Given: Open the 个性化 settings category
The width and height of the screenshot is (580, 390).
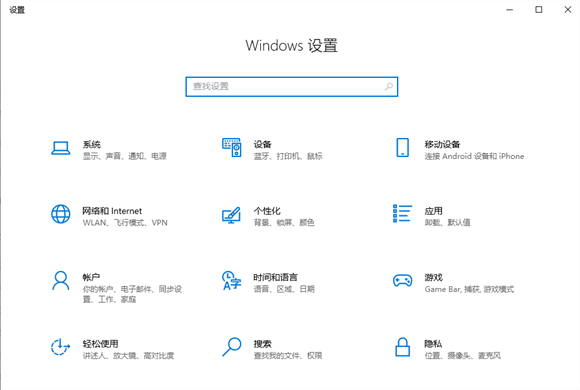Looking at the screenshot, I should [x=267, y=211].
